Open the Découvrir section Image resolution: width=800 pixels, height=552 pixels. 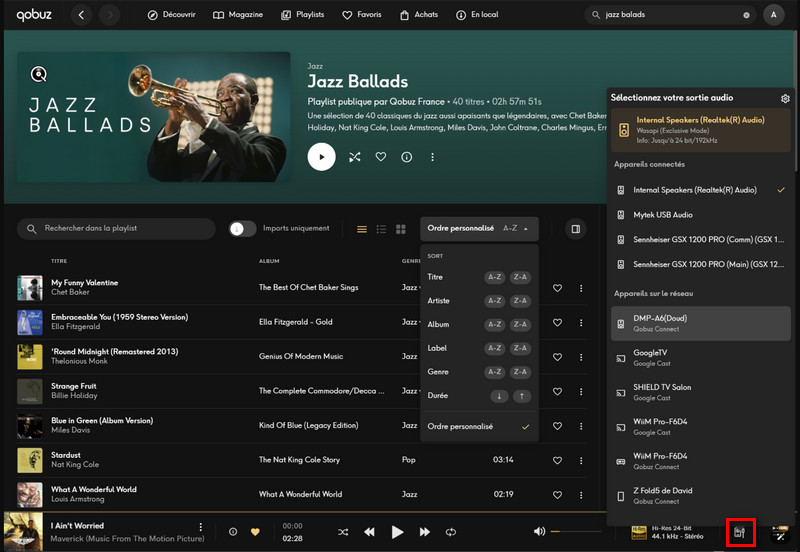(171, 15)
